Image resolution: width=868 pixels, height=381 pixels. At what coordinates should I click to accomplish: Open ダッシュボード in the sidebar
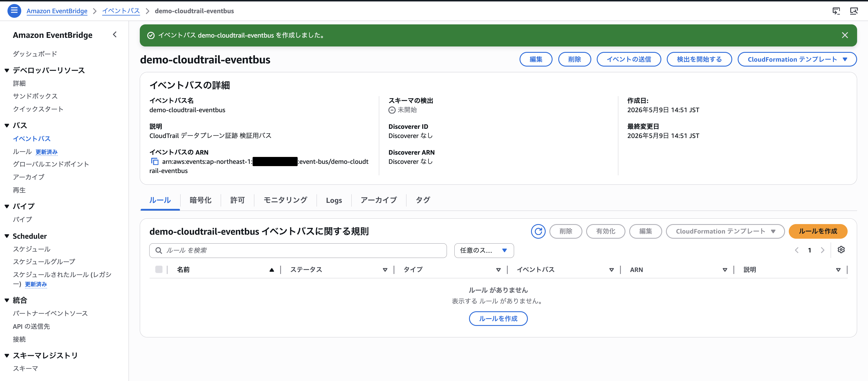[35, 54]
